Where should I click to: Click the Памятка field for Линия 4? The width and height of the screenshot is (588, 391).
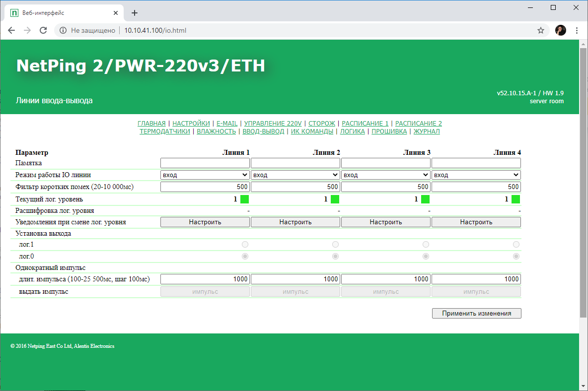pos(476,163)
